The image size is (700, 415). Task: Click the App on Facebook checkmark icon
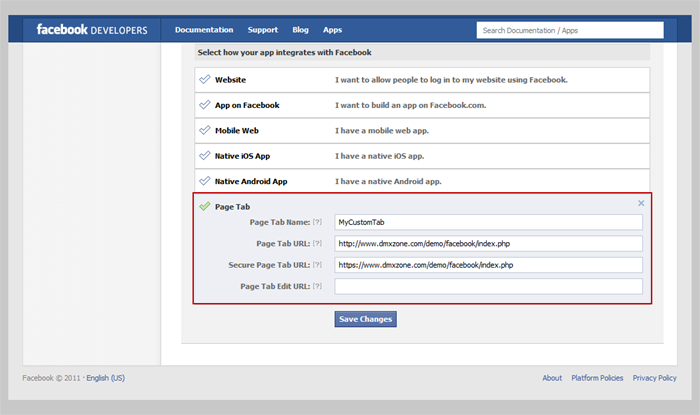[204, 105]
